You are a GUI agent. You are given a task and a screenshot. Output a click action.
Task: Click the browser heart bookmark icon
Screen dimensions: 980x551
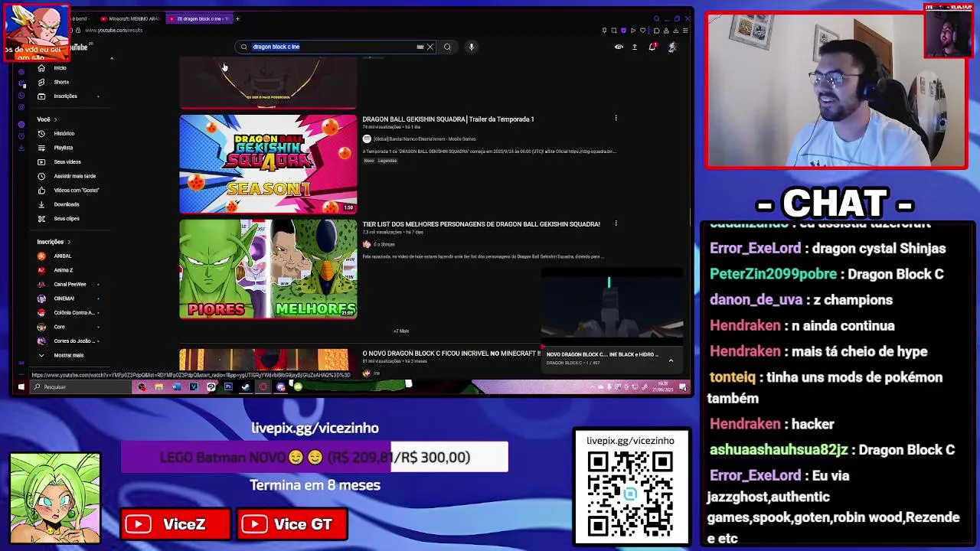643,31
